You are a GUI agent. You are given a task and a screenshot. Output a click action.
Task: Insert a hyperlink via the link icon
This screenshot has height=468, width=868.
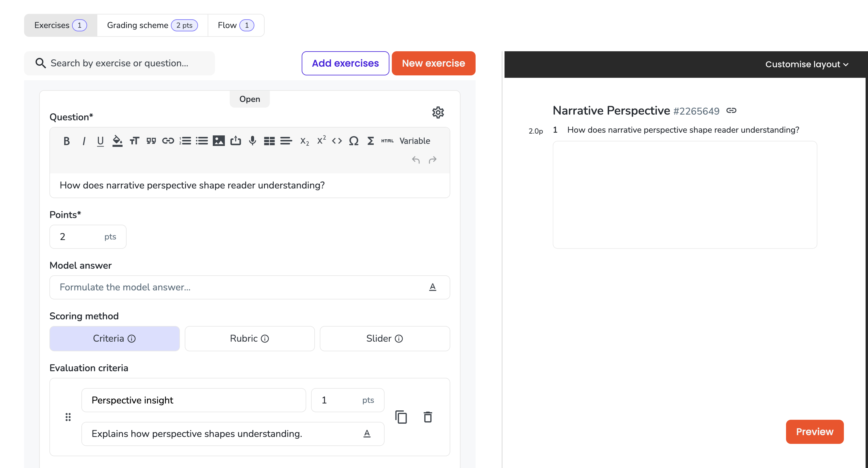pos(168,141)
